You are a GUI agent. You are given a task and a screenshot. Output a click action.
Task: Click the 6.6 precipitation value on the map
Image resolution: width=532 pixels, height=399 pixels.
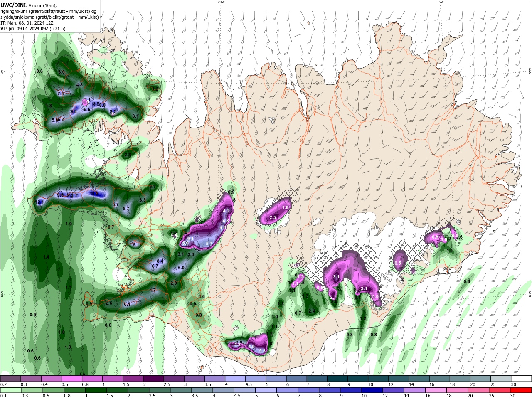[87, 109]
